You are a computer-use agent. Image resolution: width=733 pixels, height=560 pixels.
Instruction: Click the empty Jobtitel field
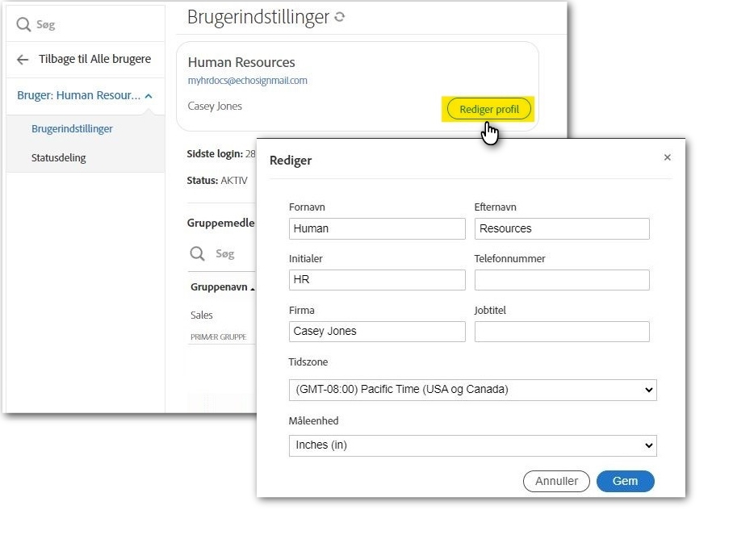pyautogui.click(x=562, y=332)
